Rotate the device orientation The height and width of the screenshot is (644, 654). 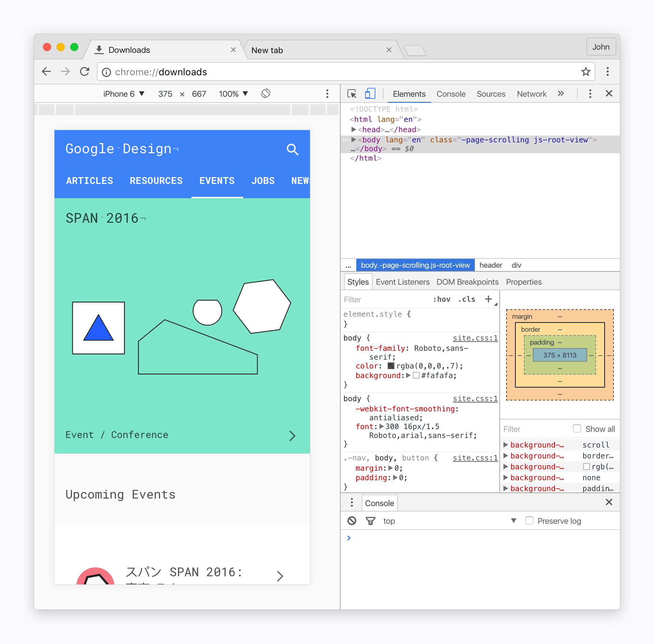(266, 93)
